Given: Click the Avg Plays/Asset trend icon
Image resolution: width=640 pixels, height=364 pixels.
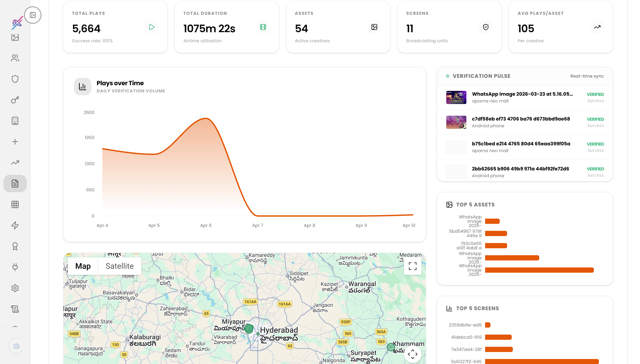Looking at the screenshot, I should [x=597, y=27].
